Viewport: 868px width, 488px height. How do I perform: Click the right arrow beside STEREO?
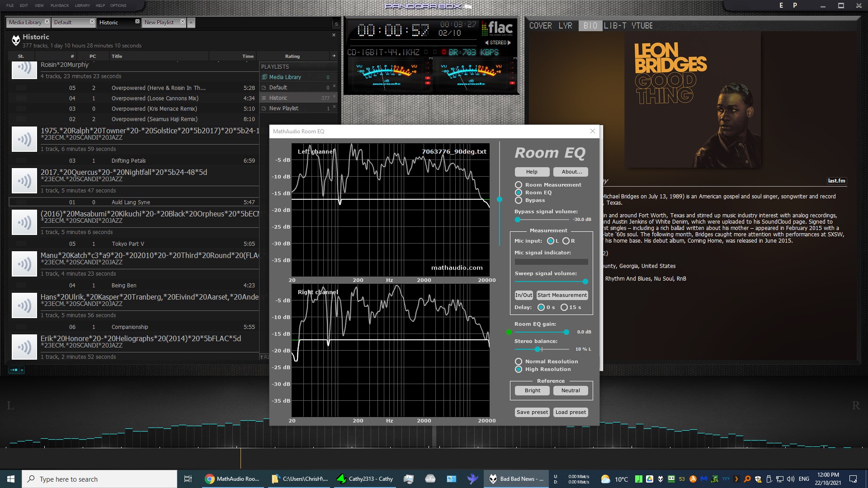click(x=509, y=43)
